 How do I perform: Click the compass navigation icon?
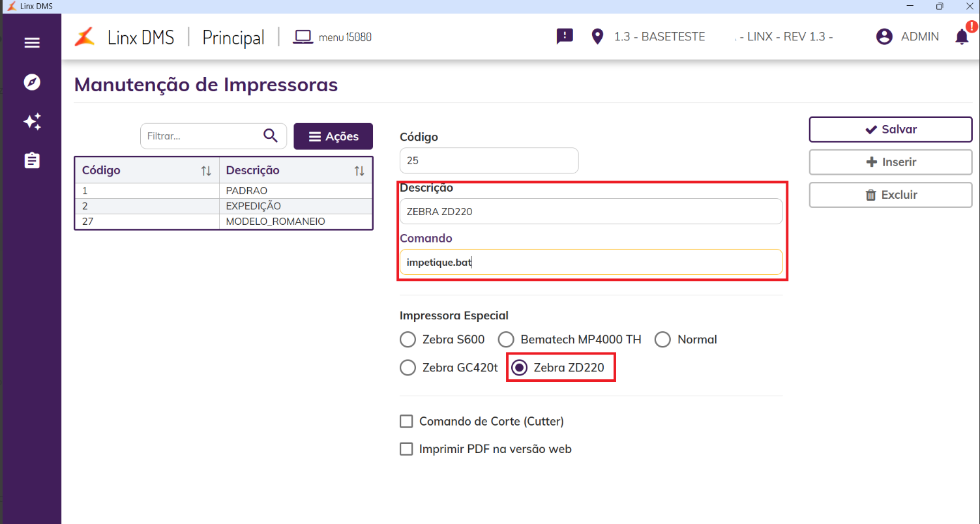click(x=32, y=82)
